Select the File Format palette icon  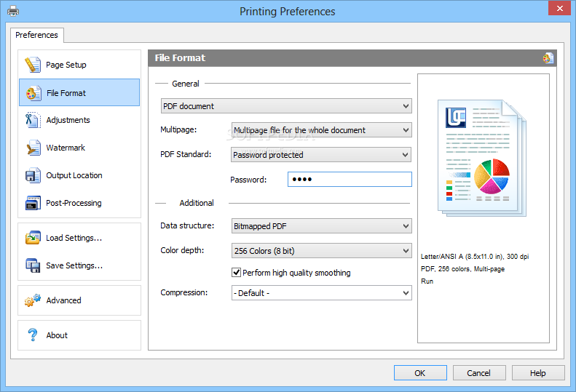point(33,93)
